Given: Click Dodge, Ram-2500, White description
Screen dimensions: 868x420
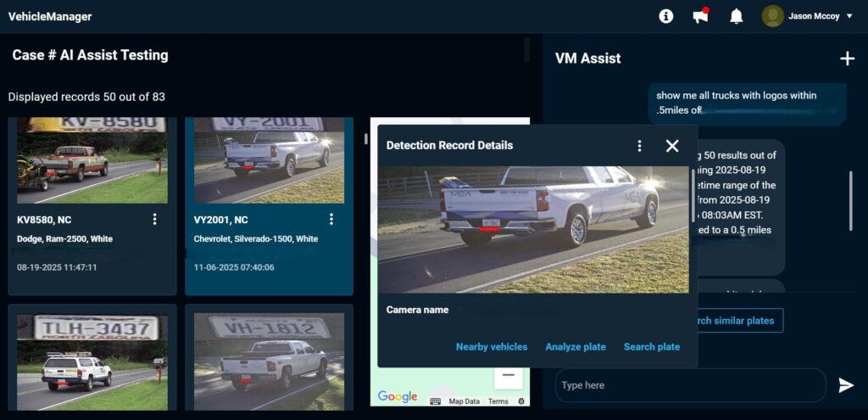Looking at the screenshot, I should (x=64, y=239).
